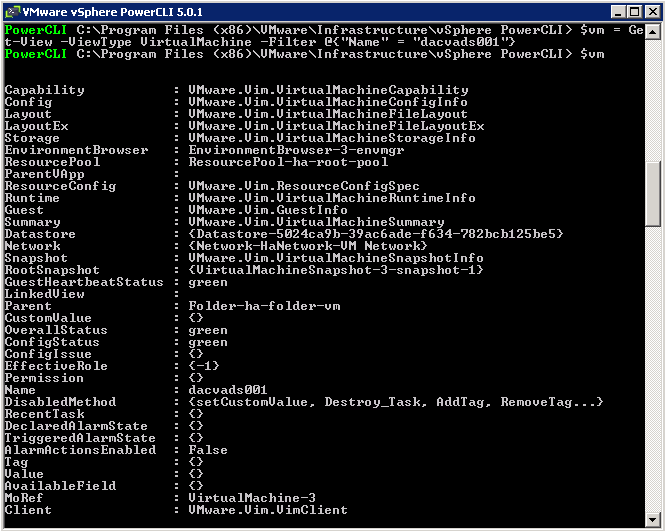Image resolution: width=665 pixels, height=531 pixels.
Task: Click the DisabledMethod list value
Action: [396, 402]
